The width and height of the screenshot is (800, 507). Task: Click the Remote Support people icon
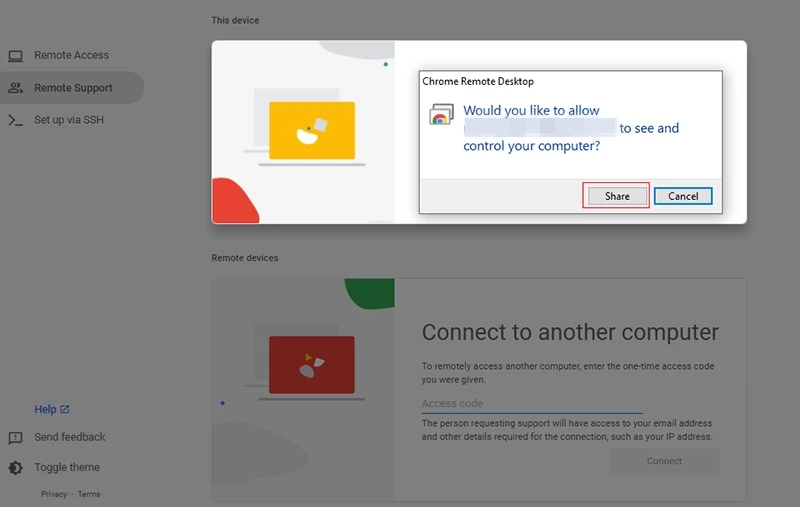coord(15,88)
